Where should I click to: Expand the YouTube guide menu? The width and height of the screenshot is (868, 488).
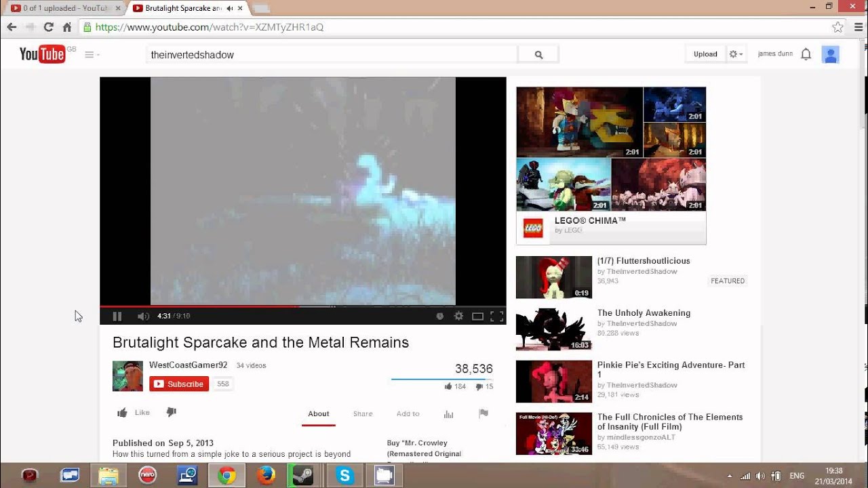pos(92,54)
